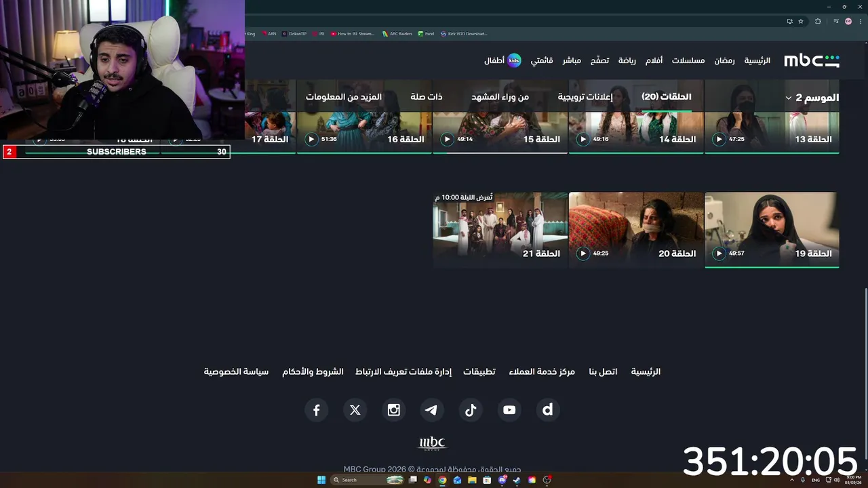Open the Kick VOD Download bookmark
The width and height of the screenshot is (868, 488).
464,33
